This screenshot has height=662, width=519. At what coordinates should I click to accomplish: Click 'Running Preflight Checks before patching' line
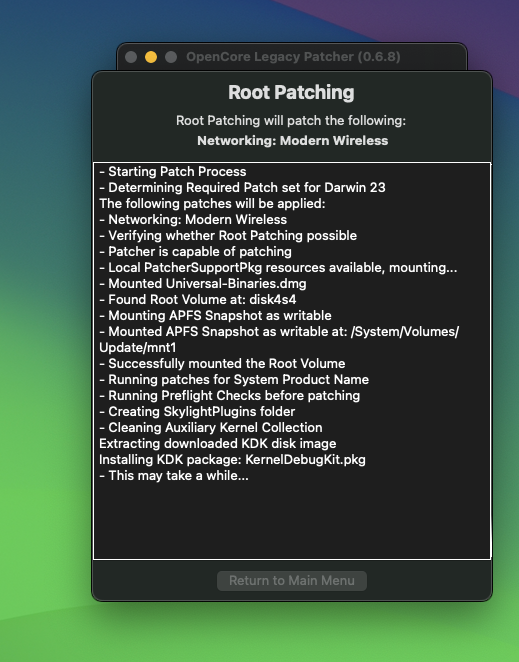[230, 396]
